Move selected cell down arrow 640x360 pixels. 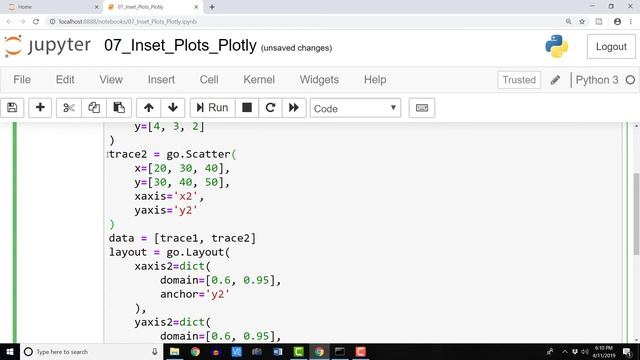point(173,108)
